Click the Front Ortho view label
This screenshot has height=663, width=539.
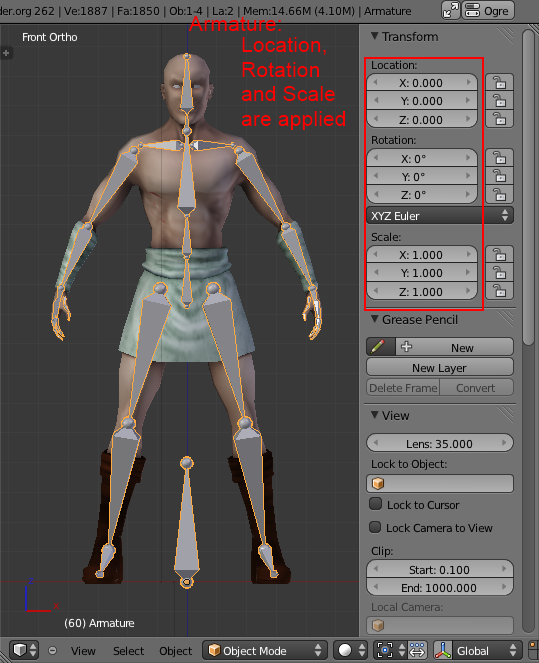(49, 37)
